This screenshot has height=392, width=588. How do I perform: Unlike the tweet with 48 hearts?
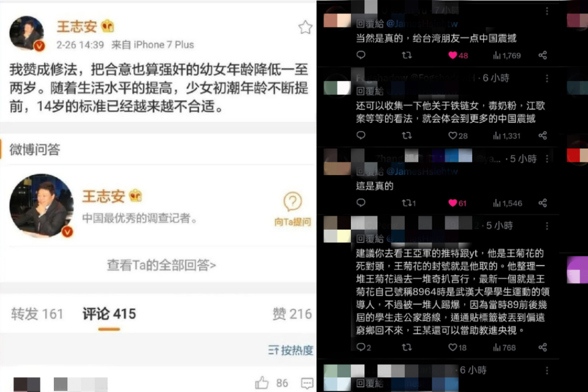click(458, 56)
